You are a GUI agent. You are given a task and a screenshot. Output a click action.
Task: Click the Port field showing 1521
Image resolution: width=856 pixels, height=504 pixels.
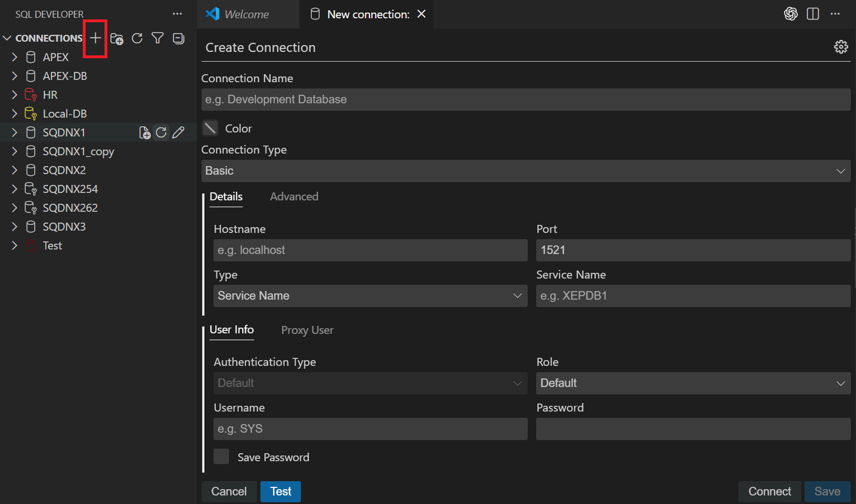point(693,250)
